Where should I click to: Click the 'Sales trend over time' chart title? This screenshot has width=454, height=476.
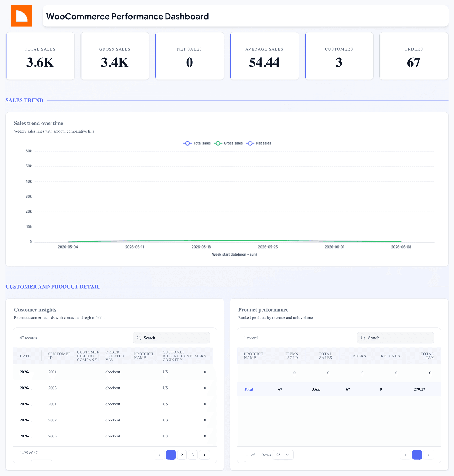click(39, 123)
